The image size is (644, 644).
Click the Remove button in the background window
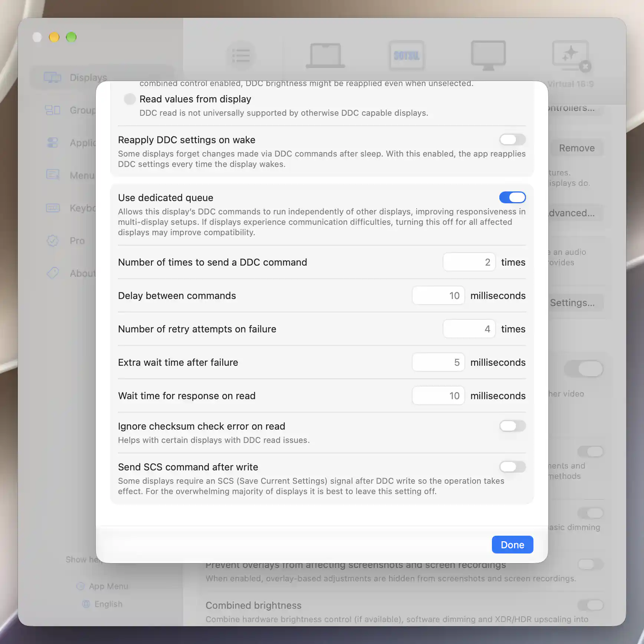pyautogui.click(x=576, y=148)
